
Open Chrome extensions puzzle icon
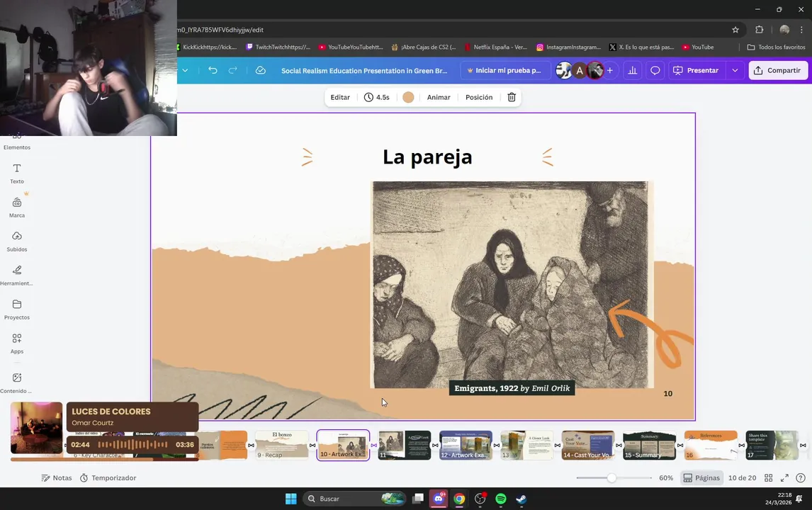point(759,30)
